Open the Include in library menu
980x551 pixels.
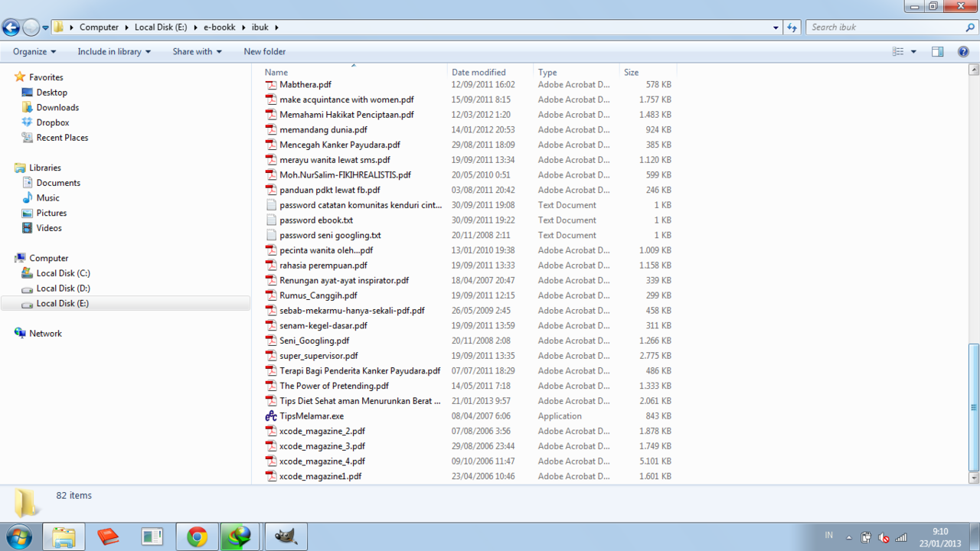point(114,52)
